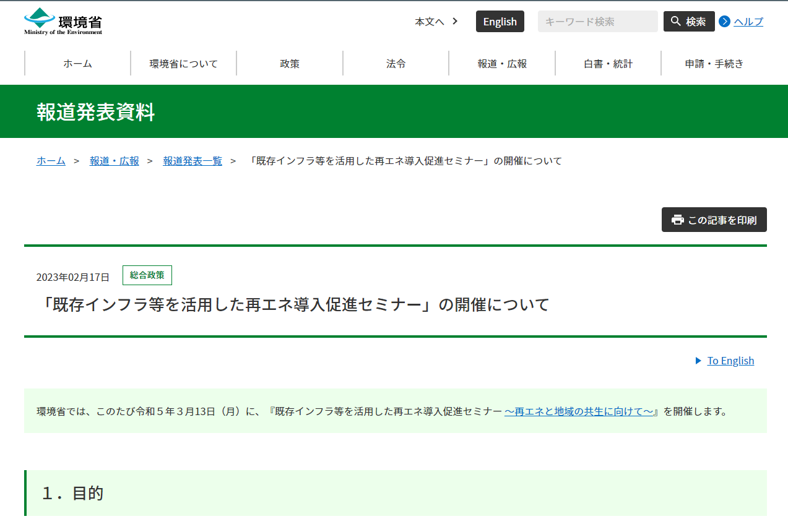This screenshot has height=532, width=788.
Task: Type in the キーワード検索 search field
Action: point(597,22)
